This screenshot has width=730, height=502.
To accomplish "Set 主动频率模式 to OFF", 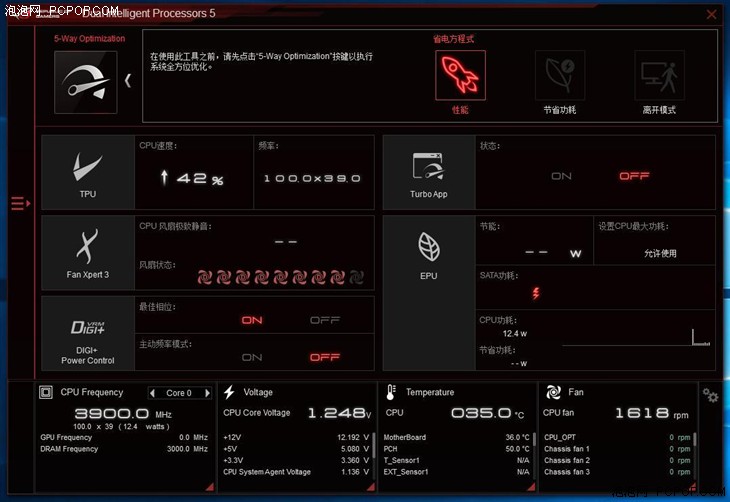I will (x=325, y=357).
